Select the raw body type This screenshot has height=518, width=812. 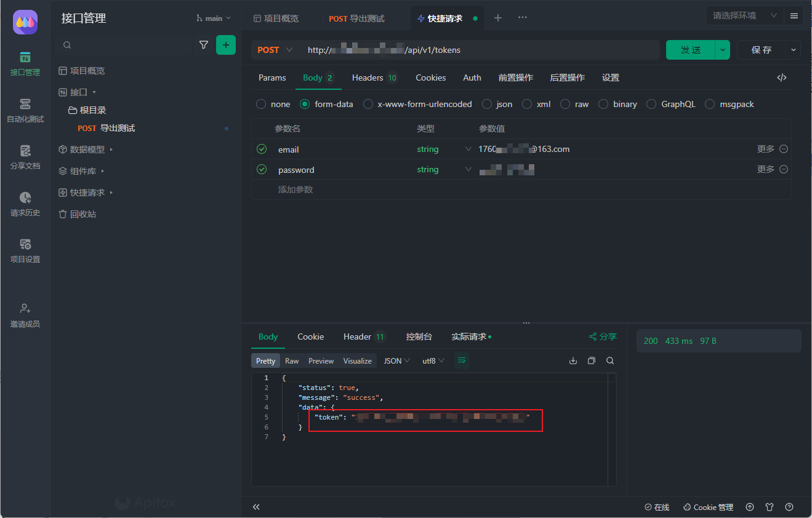coord(575,104)
